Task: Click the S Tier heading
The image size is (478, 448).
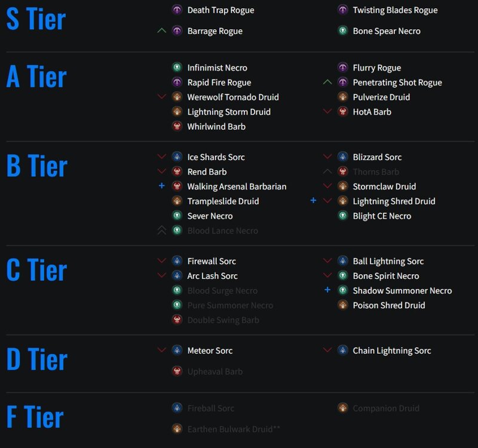Action: coord(36,19)
